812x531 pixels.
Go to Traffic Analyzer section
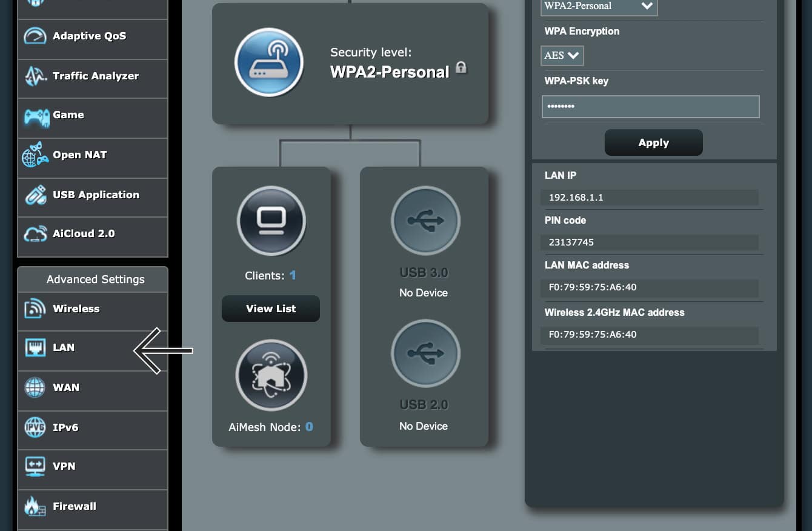click(x=93, y=79)
